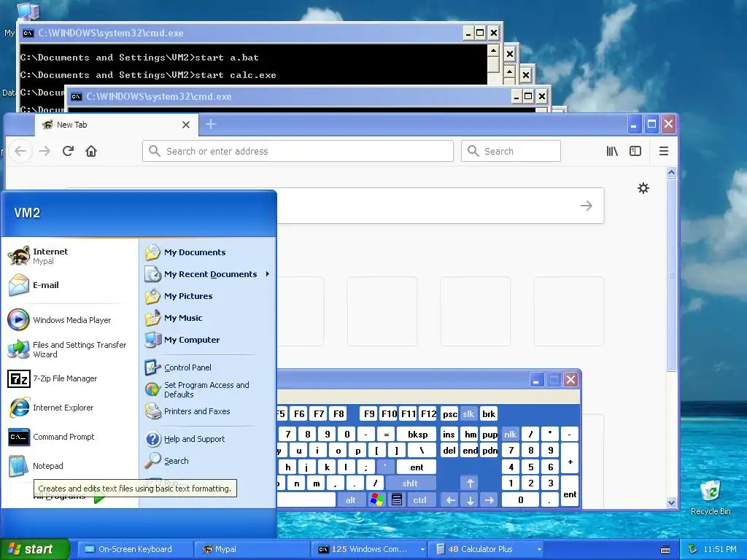Viewport: 747px width, 560px height.
Task: Click the psc key on keyboard
Action: coord(449,414)
